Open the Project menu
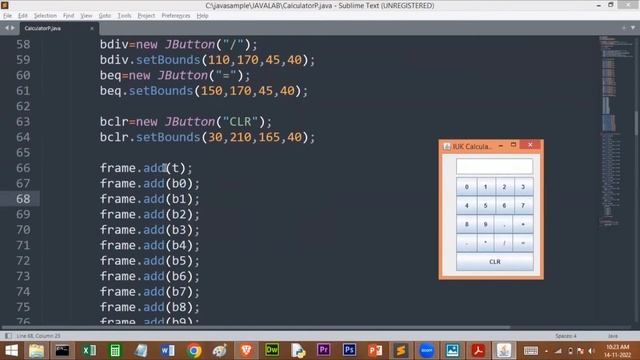 146,16
